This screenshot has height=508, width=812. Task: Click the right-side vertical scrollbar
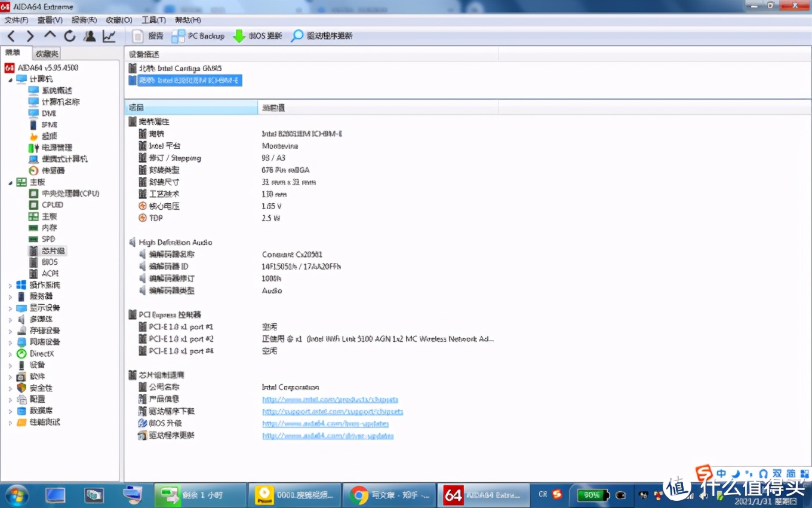coord(808,239)
